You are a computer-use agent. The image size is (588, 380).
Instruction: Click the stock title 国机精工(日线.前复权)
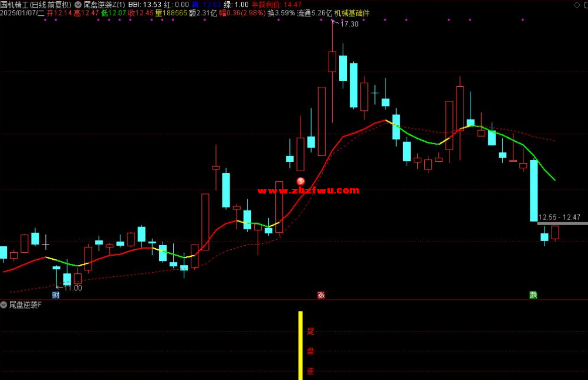(36, 5)
